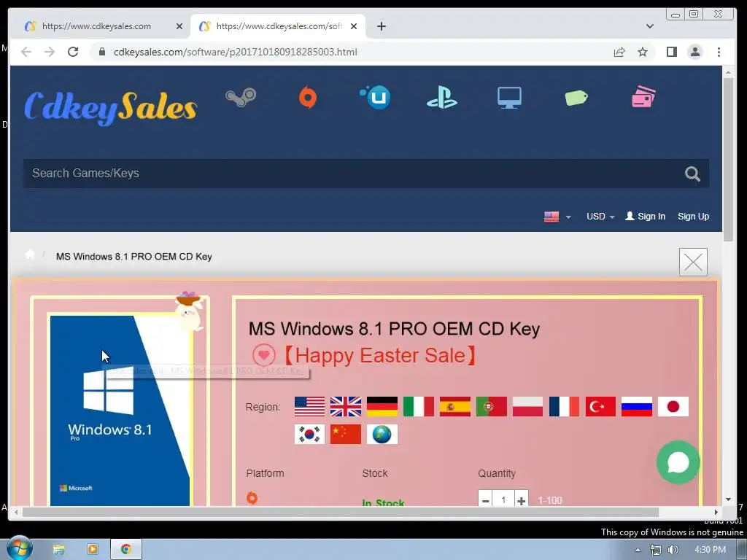This screenshot has height=560, width=747.
Task: Select the global region globe icon
Action: (x=382, y=435)
